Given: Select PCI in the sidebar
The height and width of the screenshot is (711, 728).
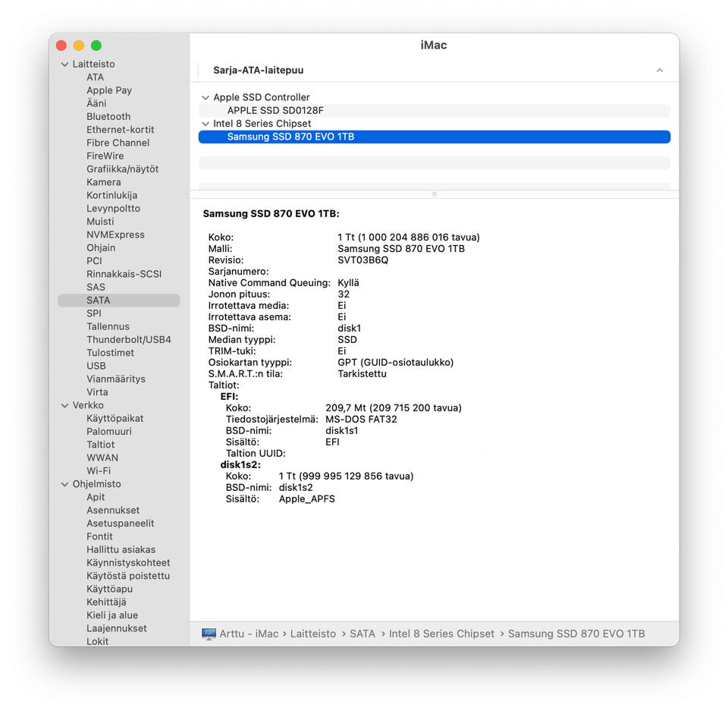Looking at the screenshot, I should [x=94, y=261].
